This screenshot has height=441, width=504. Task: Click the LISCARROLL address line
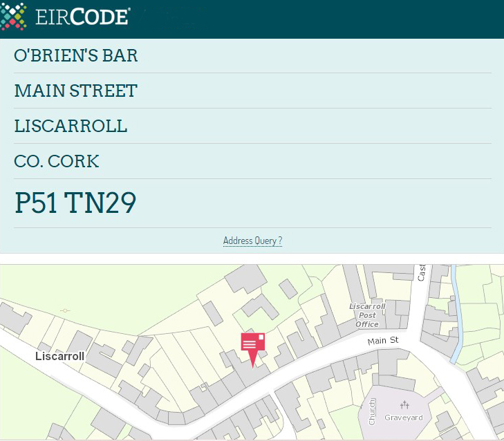(71, 126)
